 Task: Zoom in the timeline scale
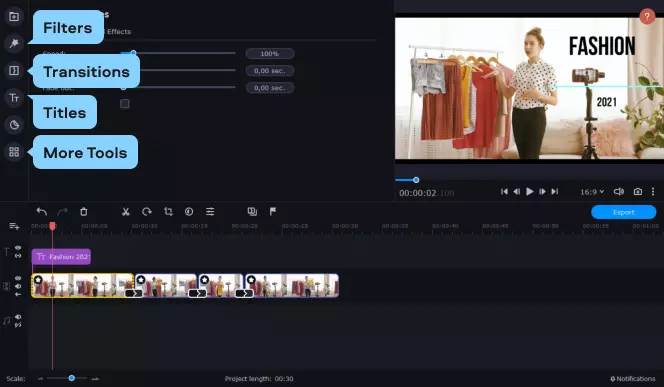tap(95, 379)
